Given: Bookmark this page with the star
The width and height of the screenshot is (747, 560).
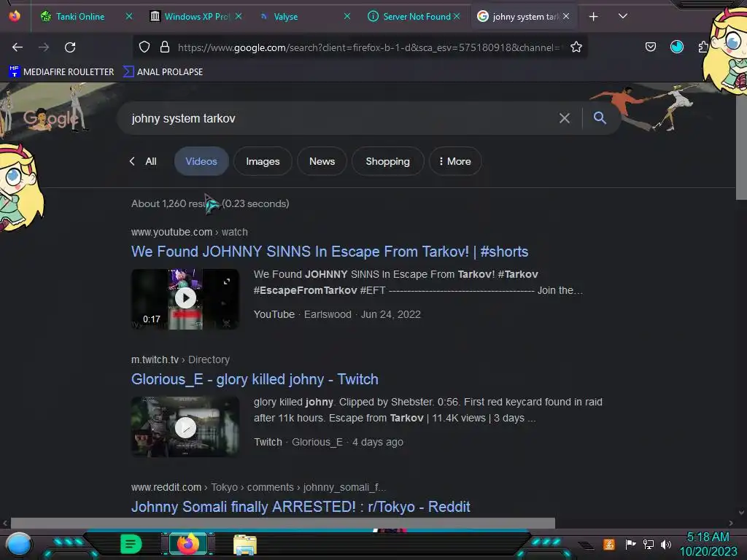Looking at the screenshot, I should (576, 47).
